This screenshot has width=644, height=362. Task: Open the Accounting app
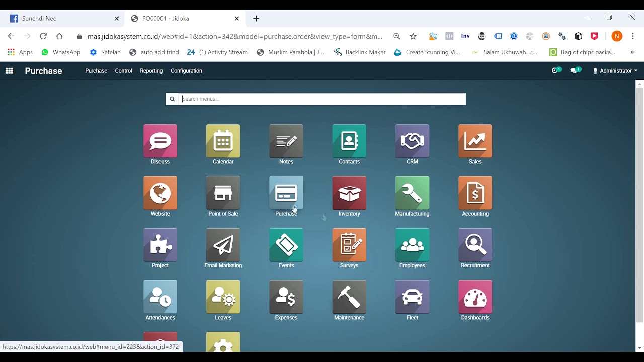coord(475,193)
